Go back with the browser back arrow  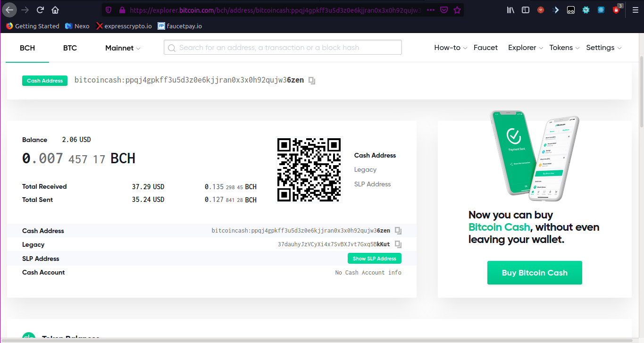click(x=9, y=9)
